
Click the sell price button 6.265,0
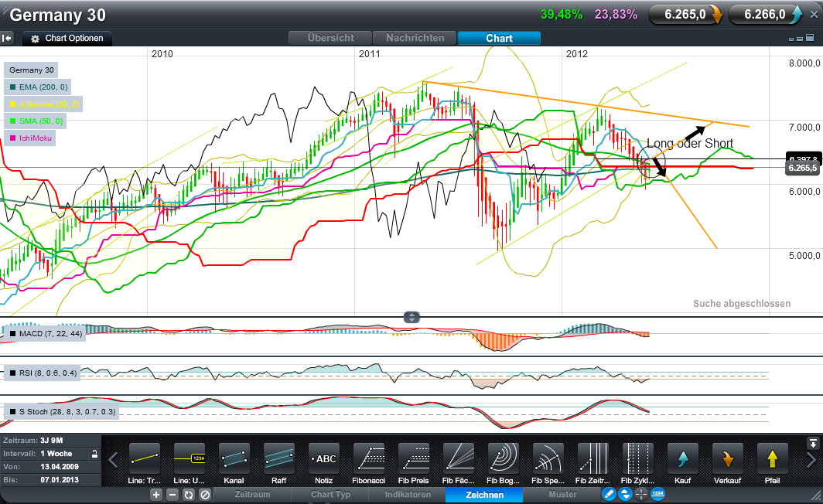[685, 15]
